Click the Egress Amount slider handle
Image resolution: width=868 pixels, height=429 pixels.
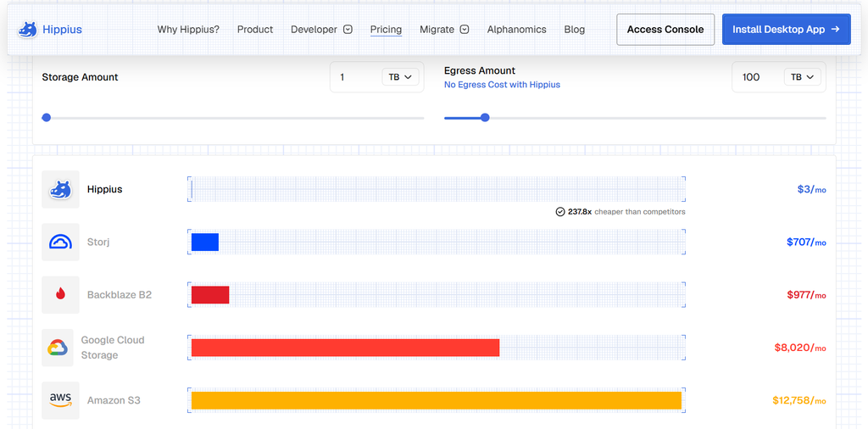[485, 117]
